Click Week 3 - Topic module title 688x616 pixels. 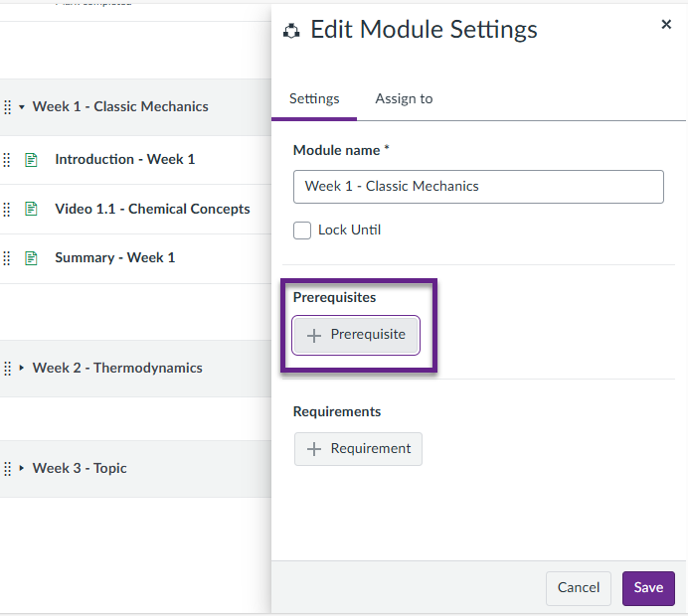coord(80,468)
